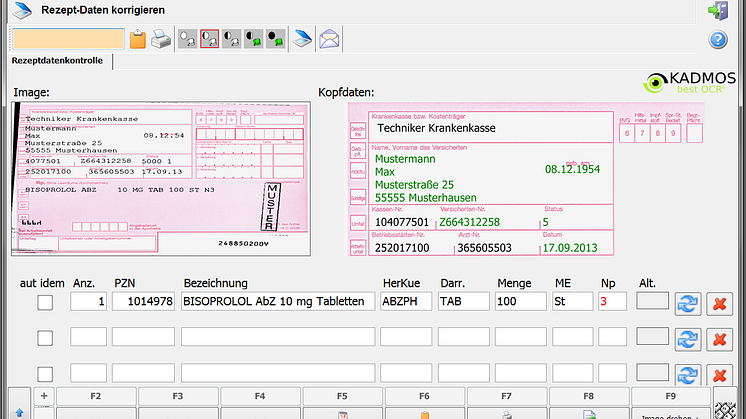746x419 pixels.
Task: Click refresh icon in second empty row
Action: pos(688,340)
